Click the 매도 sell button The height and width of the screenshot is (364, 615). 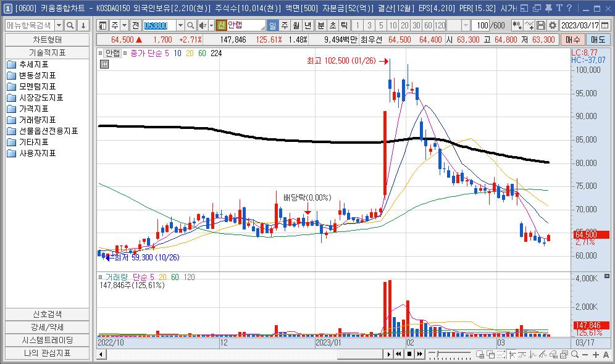pyautogui.click(x=598, y=40)
